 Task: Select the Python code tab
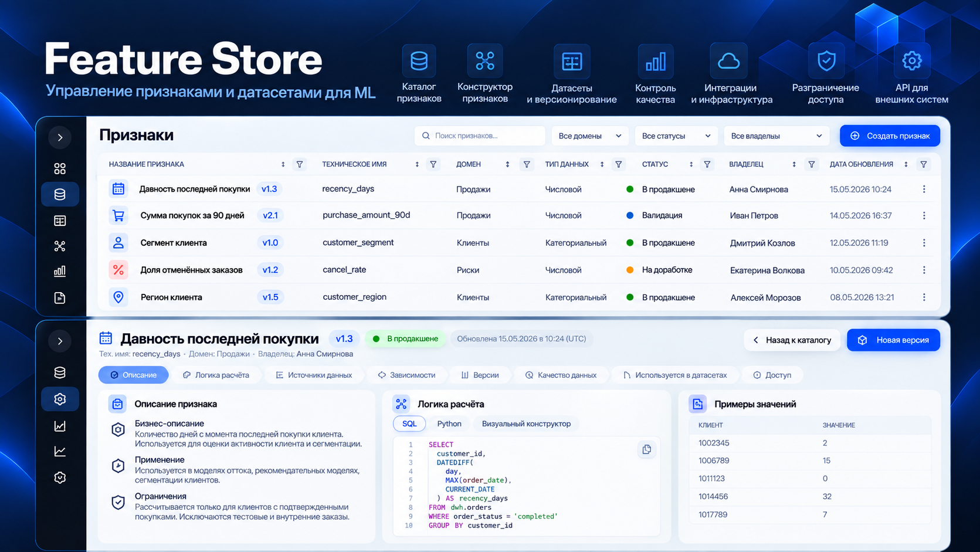pos(449,424)
